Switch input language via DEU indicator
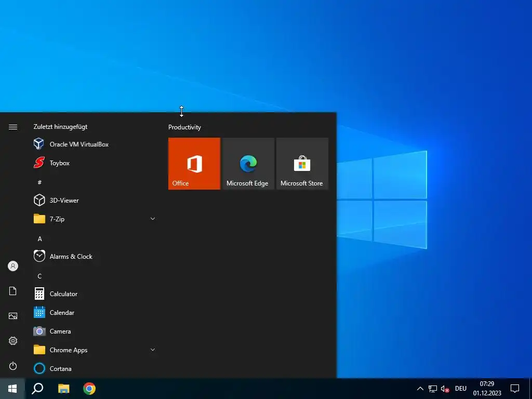The width and height of the screenshot is (532, 399). pos(461,389)
